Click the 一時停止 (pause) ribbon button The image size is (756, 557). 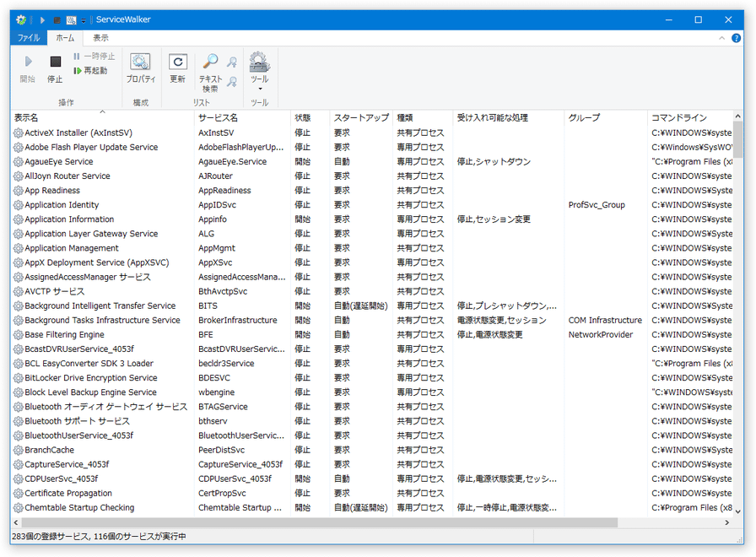point(94,57)
